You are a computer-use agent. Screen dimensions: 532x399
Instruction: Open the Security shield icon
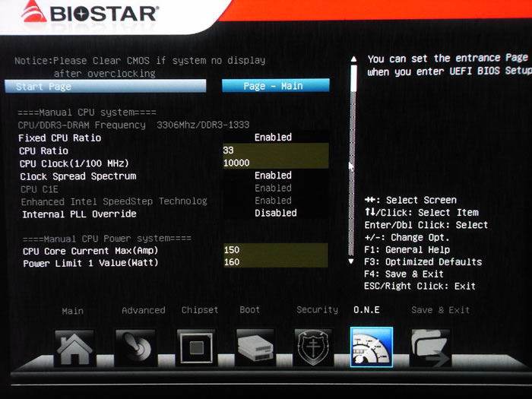(x=313, y=348)
